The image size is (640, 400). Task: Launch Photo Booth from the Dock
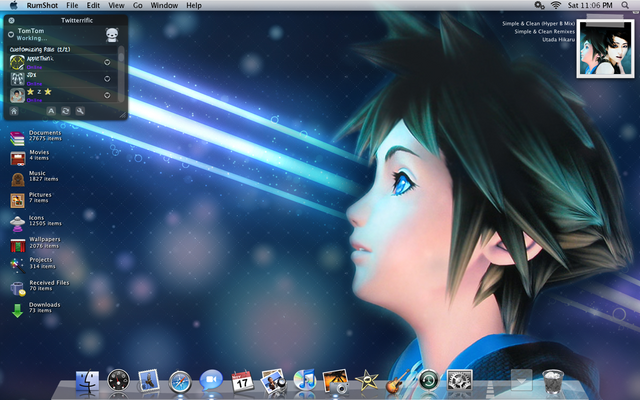click(336, 381)
